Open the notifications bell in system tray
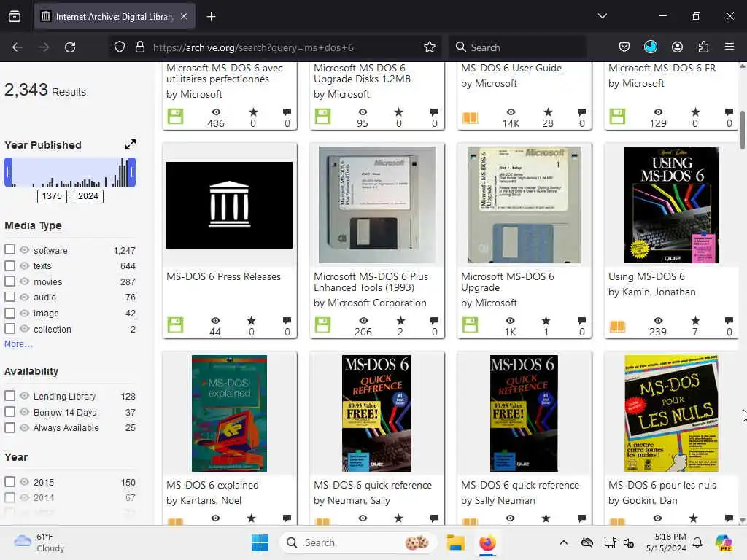This screenshot has width=747, height=560. pyautogui.click(x=697, y=542)
